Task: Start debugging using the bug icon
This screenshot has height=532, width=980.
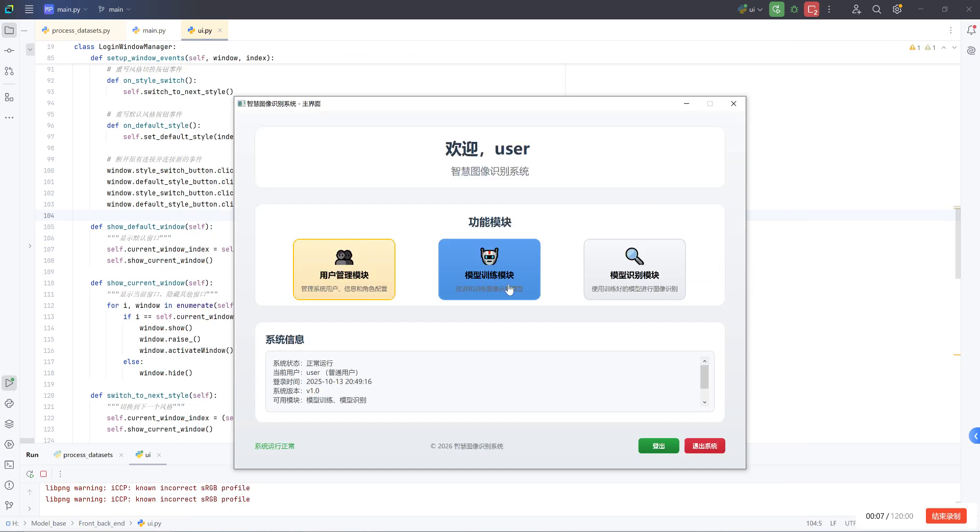Action: [794, 9]
